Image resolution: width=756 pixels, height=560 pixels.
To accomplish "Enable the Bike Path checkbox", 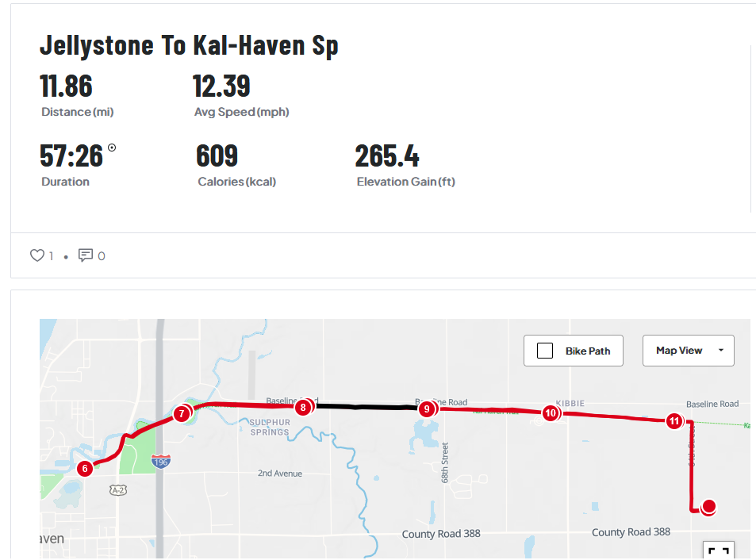I will (x=545, y=351).
